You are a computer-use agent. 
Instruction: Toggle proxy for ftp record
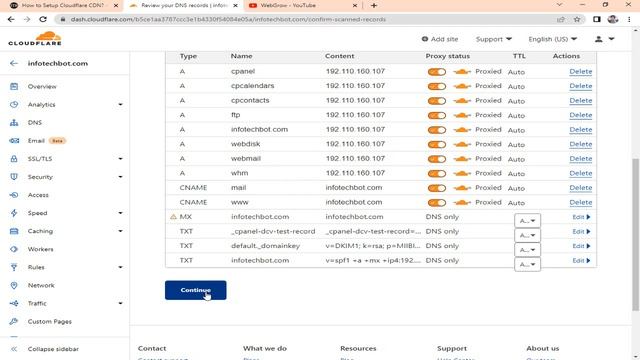(x=437, y=115)
